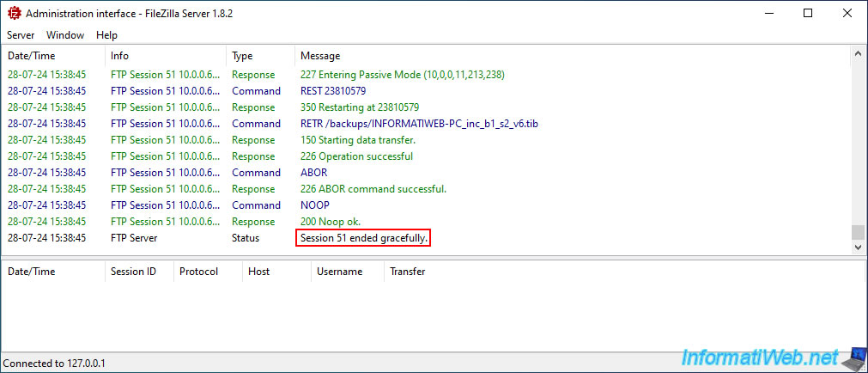The width and height of the screenshot is (868, 373).
Task: Select the '226 ABOR command successful.' row
Action: point(426,189)
